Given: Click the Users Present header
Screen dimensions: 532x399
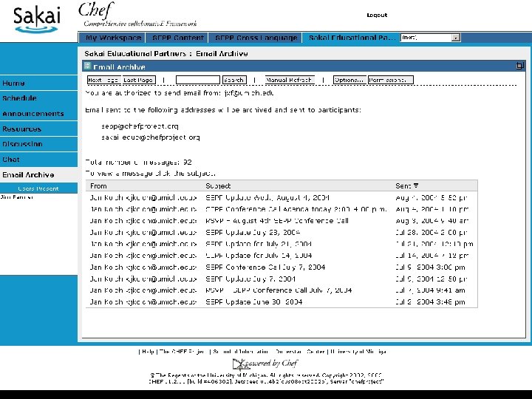Looking at the screenshot, I should click(38, 188).
